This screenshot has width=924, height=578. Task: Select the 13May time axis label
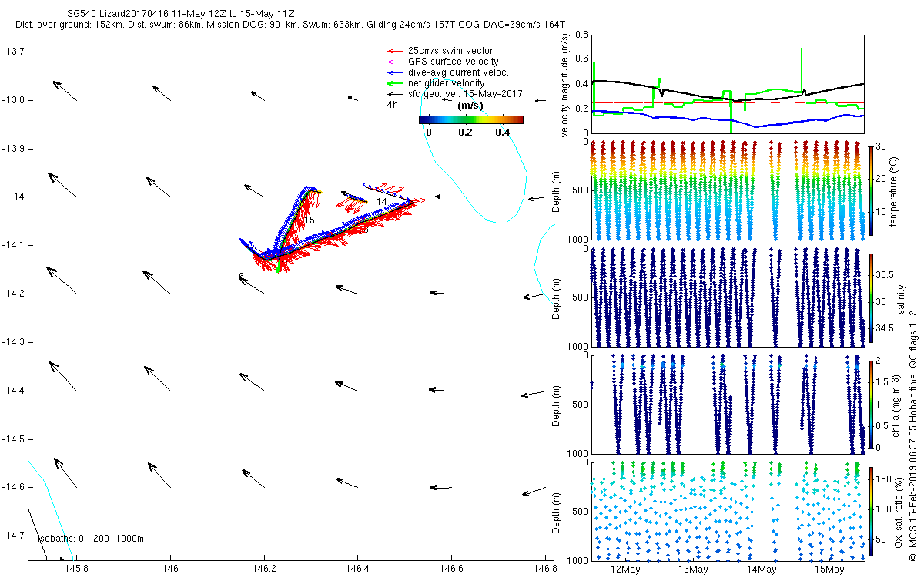pyautogui.click(x=693, y=569)
